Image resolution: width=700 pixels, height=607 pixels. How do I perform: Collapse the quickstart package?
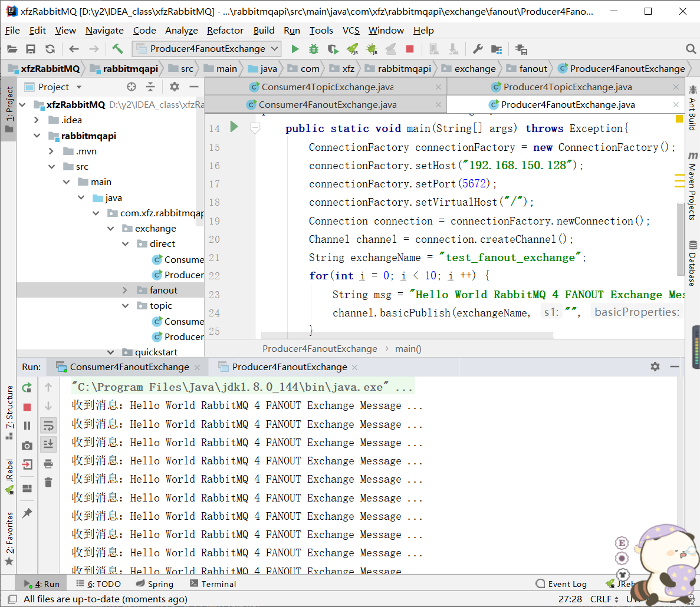tap(111, 352)
